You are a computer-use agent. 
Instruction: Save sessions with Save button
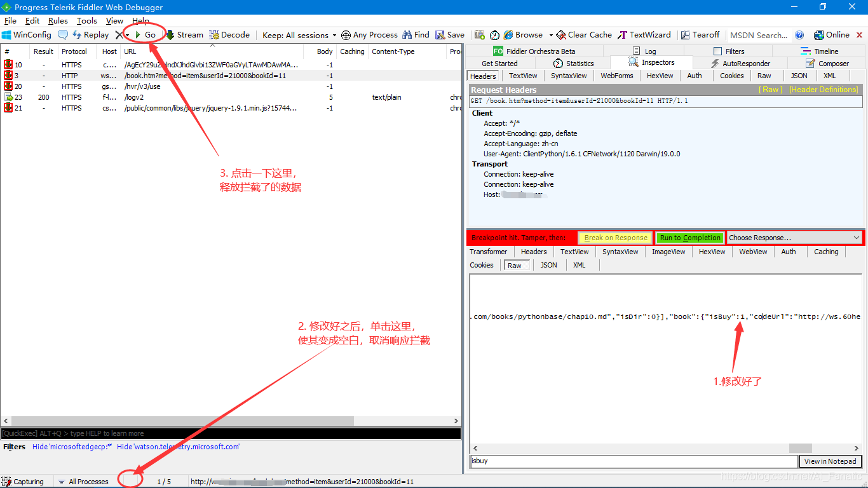[450, 35]
